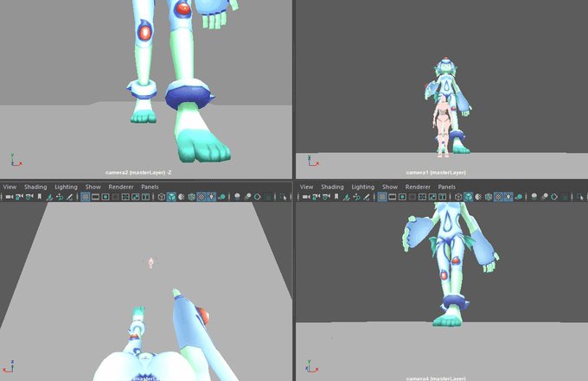
Task: Click 2D Pan/Zoom icon in camera4 viewport toolbar
Action: point(356,197)
